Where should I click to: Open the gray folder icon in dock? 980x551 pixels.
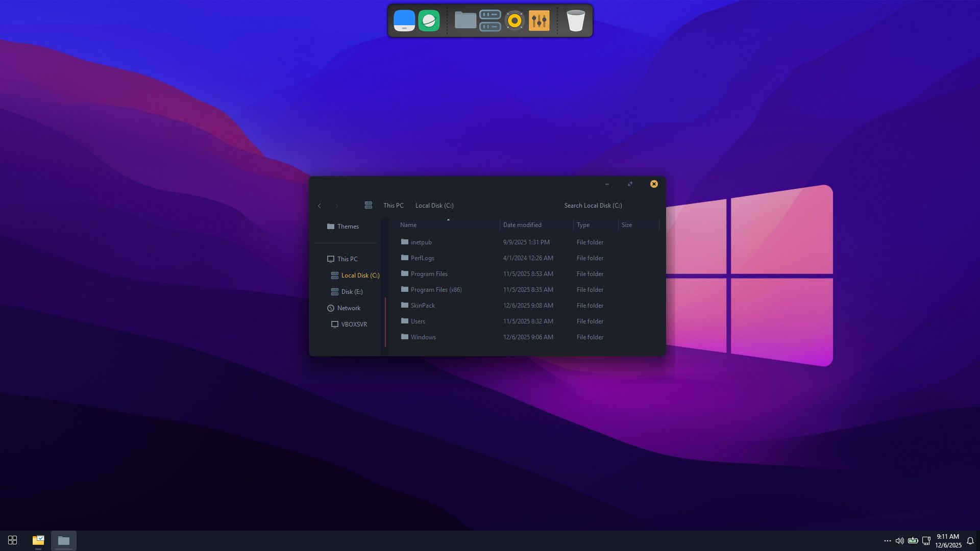tap(465, 20)
